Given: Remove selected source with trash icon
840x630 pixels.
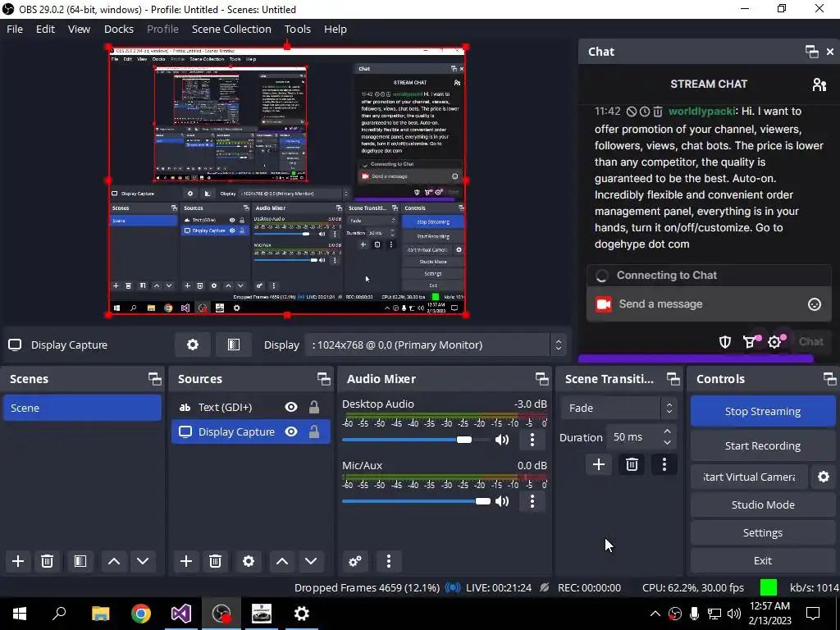Looking at the screenshot, I should tap(215, 561).
